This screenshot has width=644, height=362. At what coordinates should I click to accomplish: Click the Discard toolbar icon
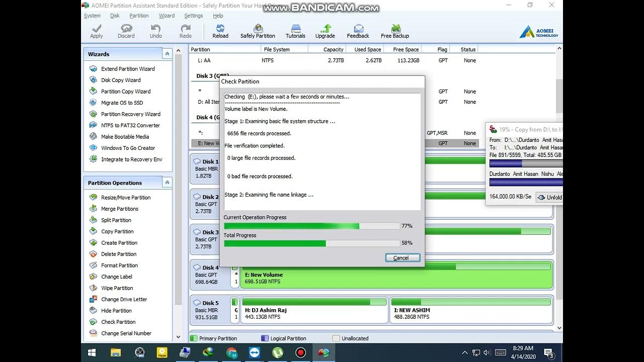coord(126,31)
